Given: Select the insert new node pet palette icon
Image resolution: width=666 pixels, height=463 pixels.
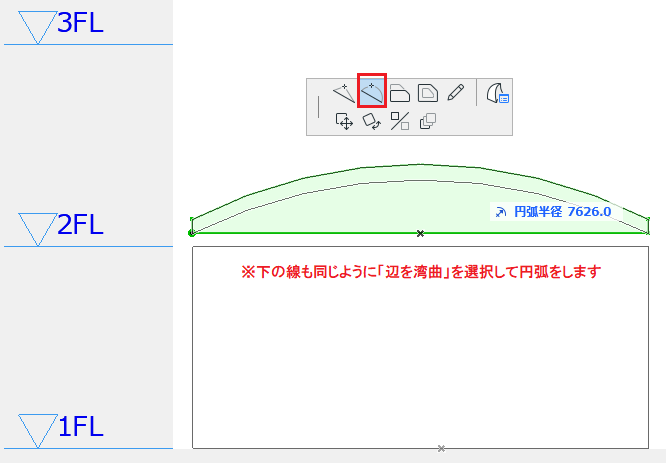Looking at the screenshot, I should click(344, 93).
